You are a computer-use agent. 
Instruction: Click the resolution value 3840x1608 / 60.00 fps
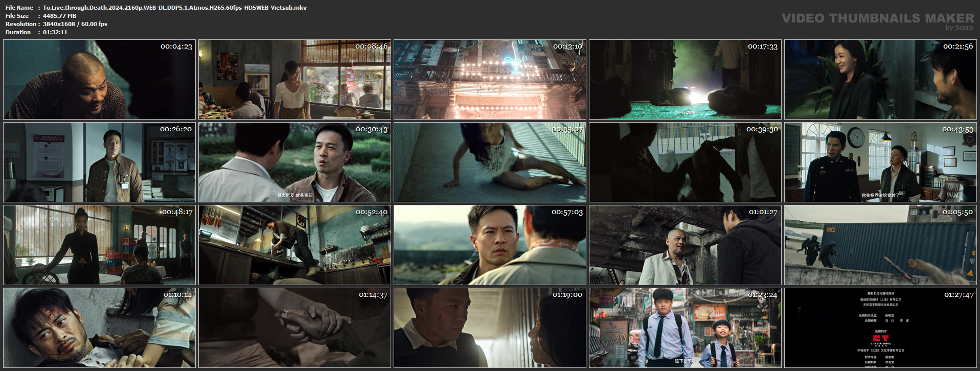(75, 24)
